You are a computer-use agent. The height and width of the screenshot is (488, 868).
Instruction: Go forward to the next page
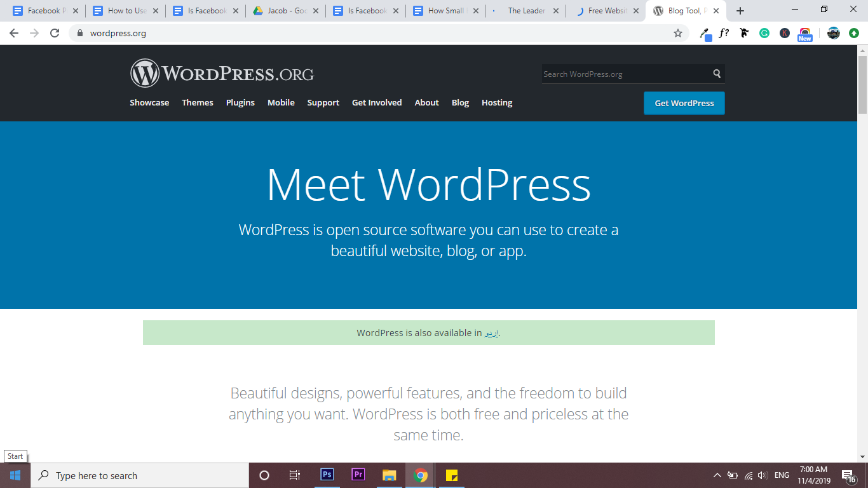pos(34,33)
